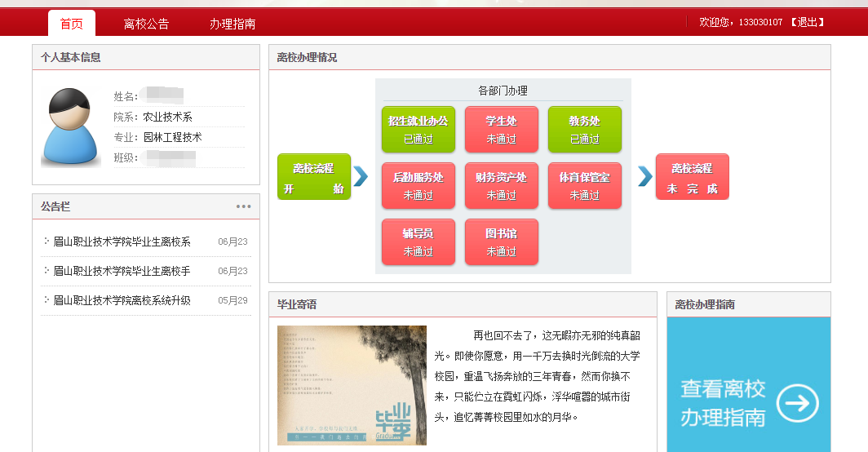This screenshot has height=452, width=868.
Task: Open the 后勤服务处 status tile
Action: pos(418,185)
